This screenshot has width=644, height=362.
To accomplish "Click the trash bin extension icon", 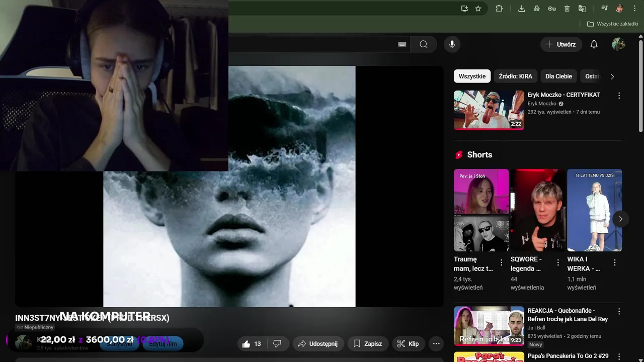I will (x=567, y=9).
